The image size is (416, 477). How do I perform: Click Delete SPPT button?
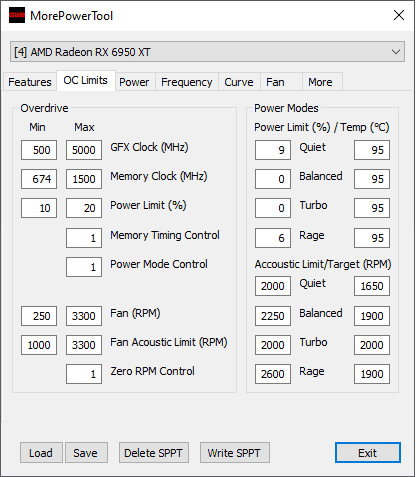pyautogui.click(x=154, y=453)
